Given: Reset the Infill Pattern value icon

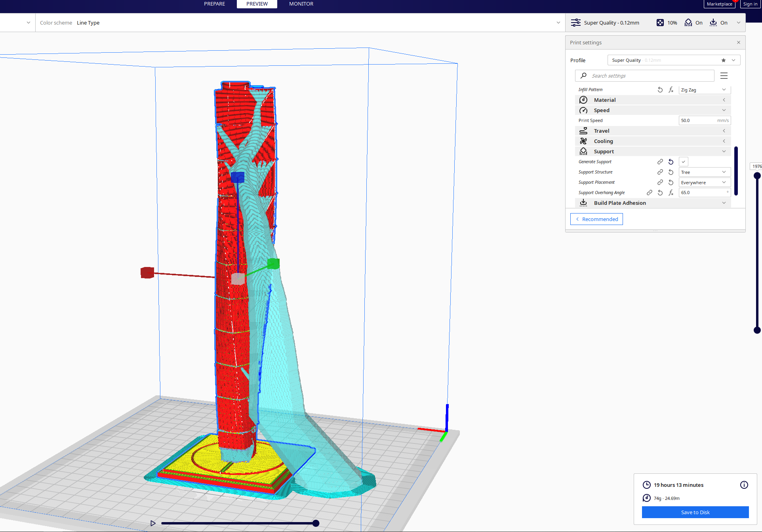Looking at the screenshot, I should [x=660, y=90].
